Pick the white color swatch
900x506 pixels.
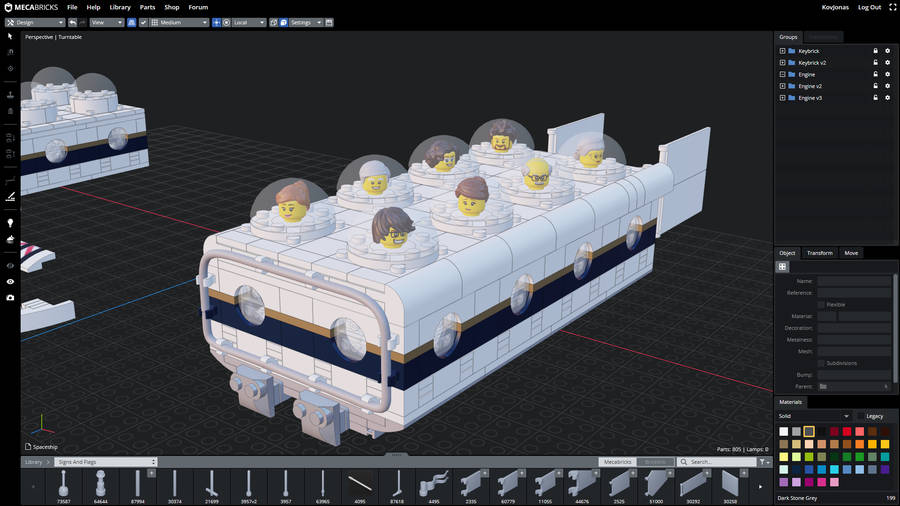(783, 431)
